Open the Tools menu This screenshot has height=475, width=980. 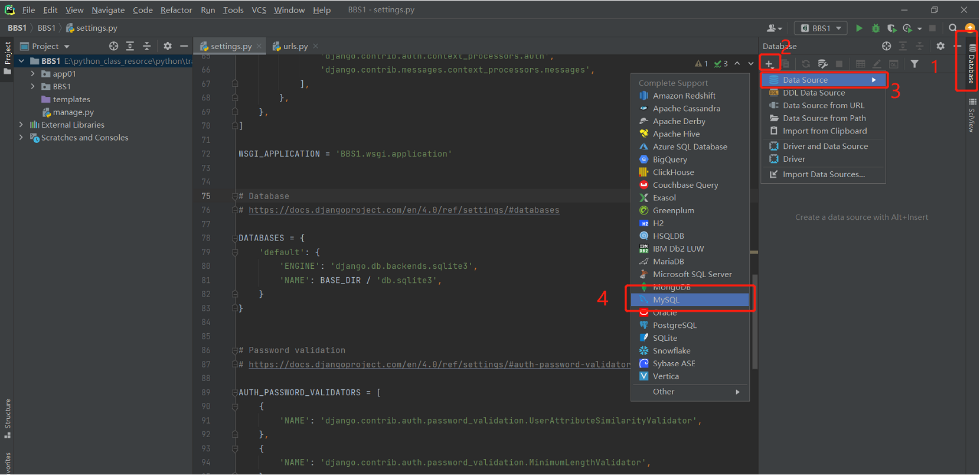[233, 10]
